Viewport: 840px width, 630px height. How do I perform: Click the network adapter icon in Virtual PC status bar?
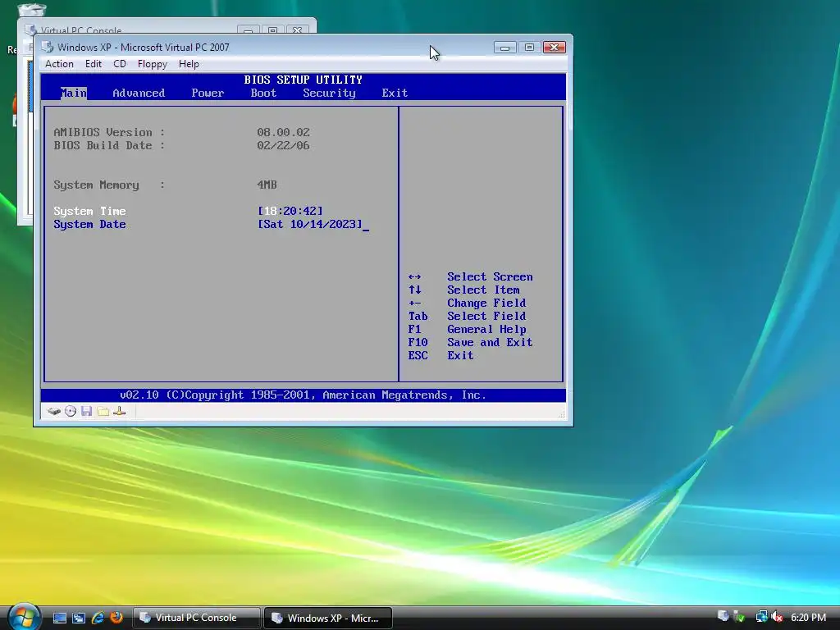pos(120,412)
